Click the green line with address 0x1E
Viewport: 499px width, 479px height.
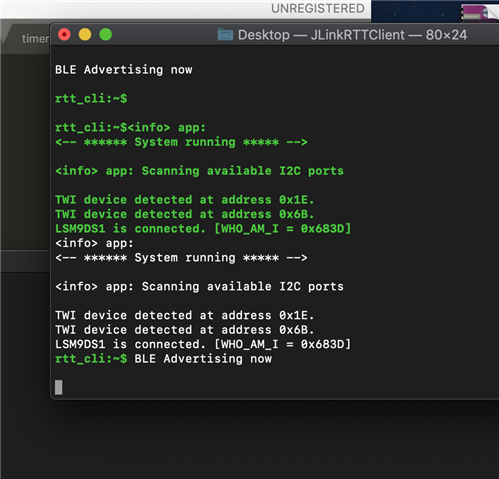[185, 200]
